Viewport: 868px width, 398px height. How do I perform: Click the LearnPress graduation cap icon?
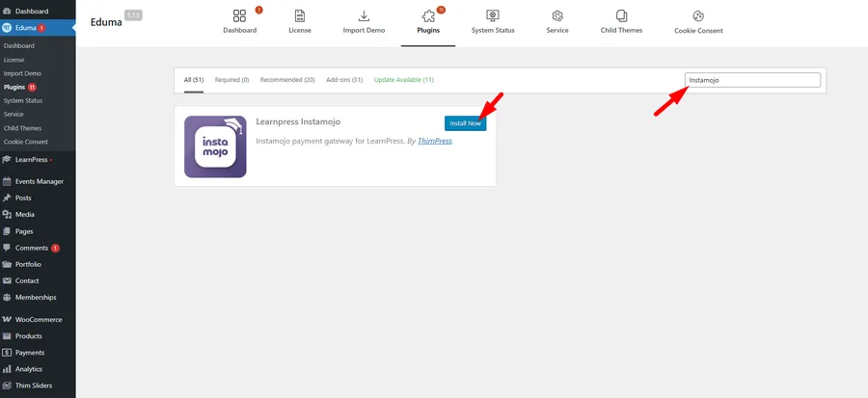pyautogui.click(x=7, y=160)
